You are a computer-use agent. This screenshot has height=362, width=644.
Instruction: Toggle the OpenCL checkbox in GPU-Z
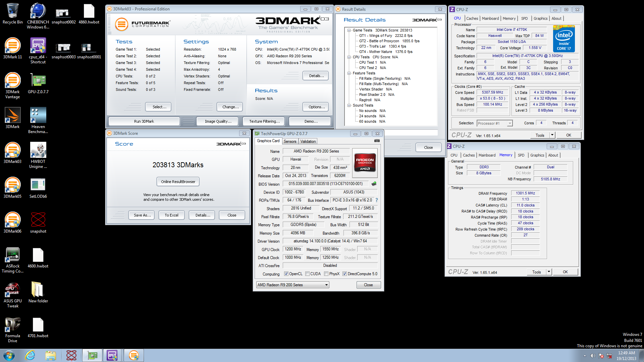[286, 274]
